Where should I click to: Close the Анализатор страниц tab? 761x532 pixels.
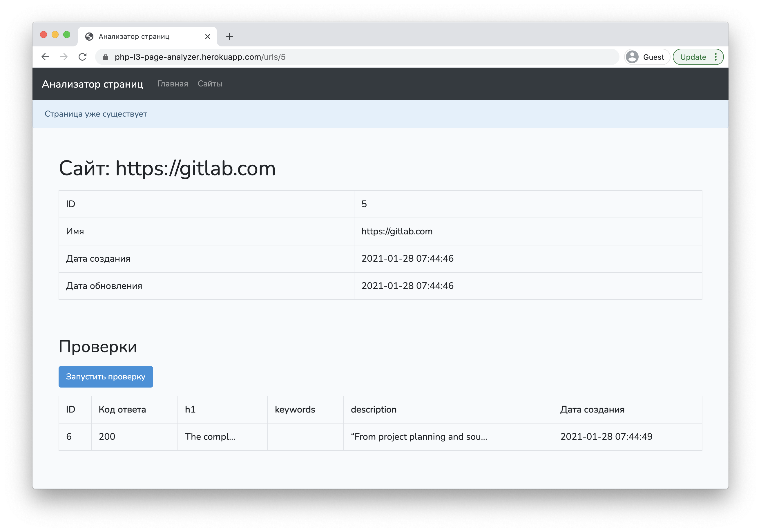pos(207,37)
